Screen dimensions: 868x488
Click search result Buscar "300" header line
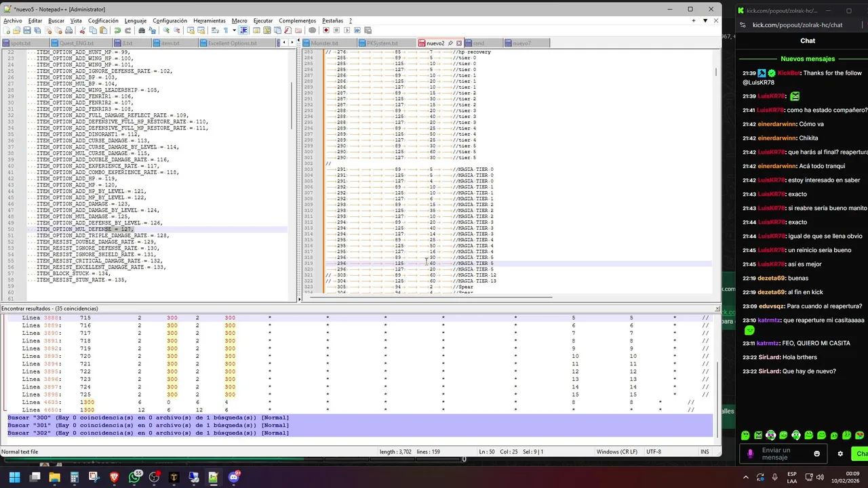[x=359, y=418]
